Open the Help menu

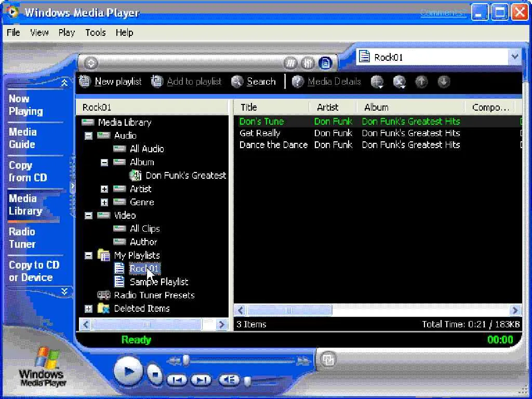tap(124, 33)
